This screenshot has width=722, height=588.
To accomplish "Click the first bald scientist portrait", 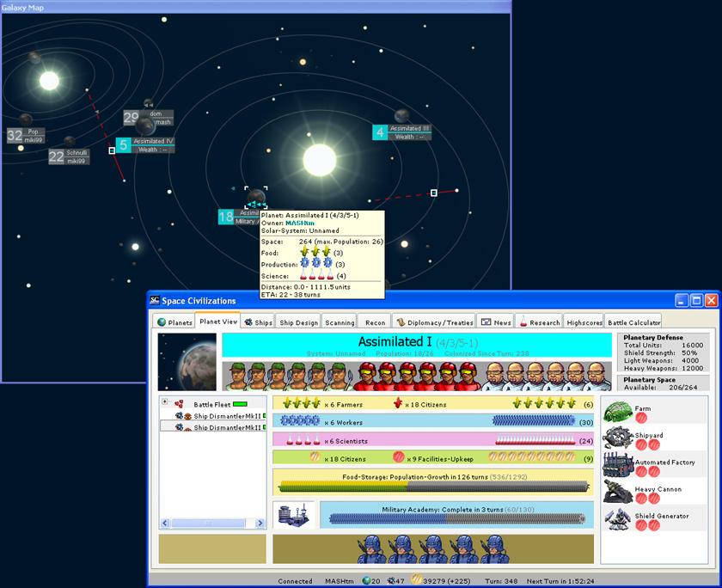I will pyautogui.click(x=494, y=377).
